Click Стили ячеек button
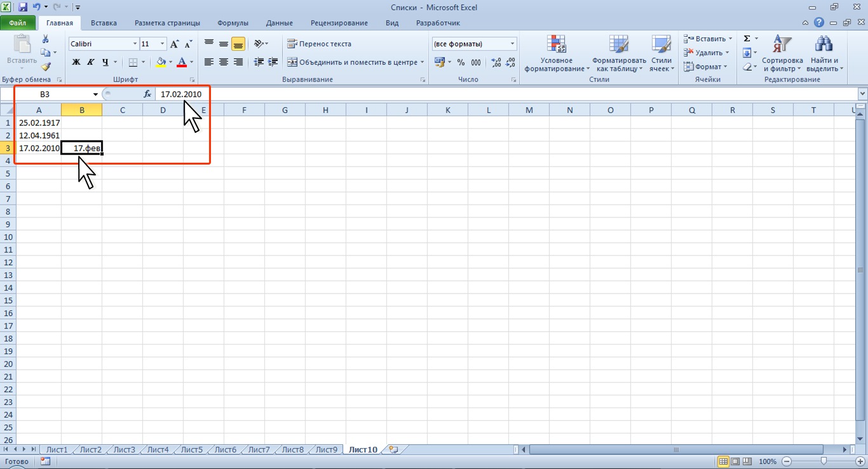 tap(661, 53)
